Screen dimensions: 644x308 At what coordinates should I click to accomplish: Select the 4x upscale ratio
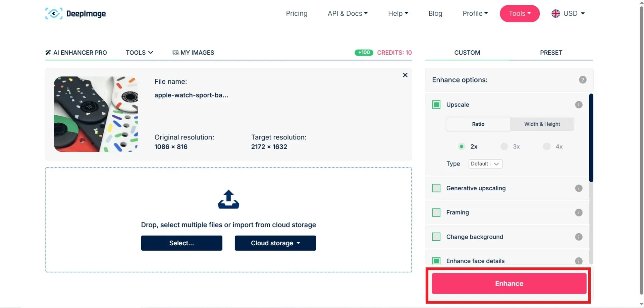pos(547,146)
